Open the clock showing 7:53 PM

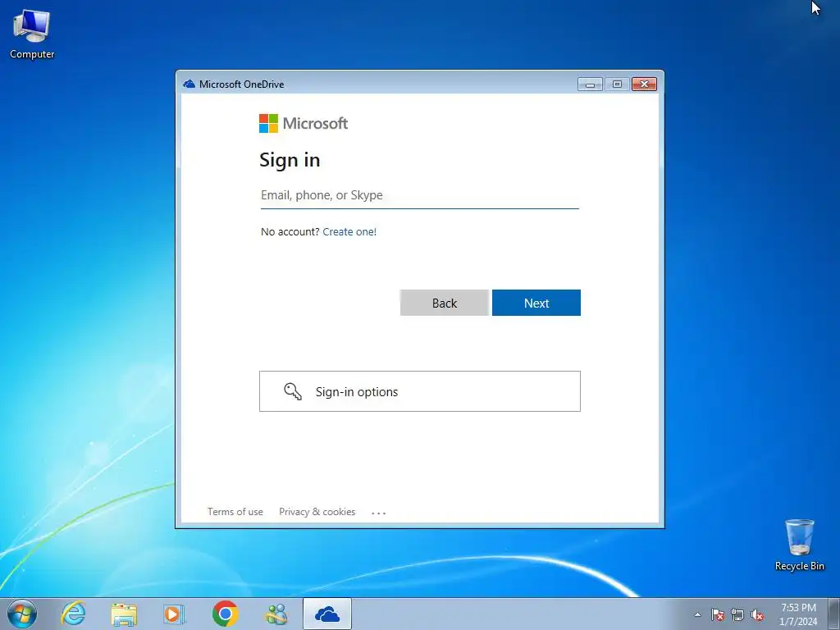click(798, 614)
